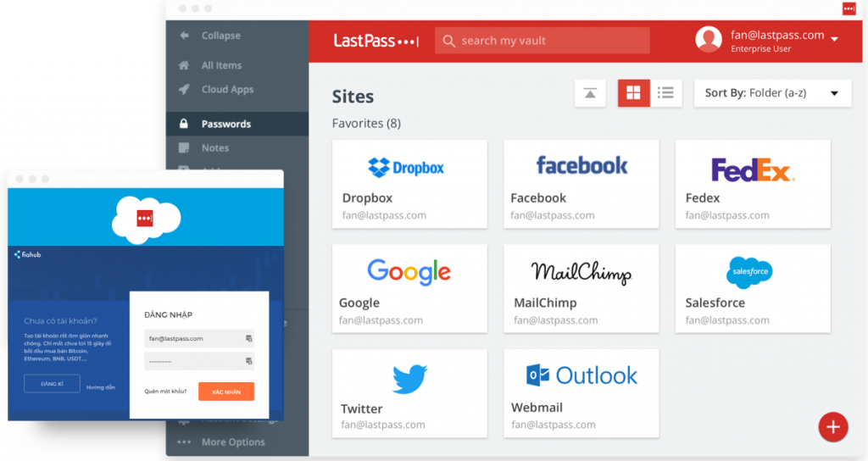Expand the account menu arrow
Image resolution: width=868 pixels, height=461 pixels.
click(x=834, y=40)
